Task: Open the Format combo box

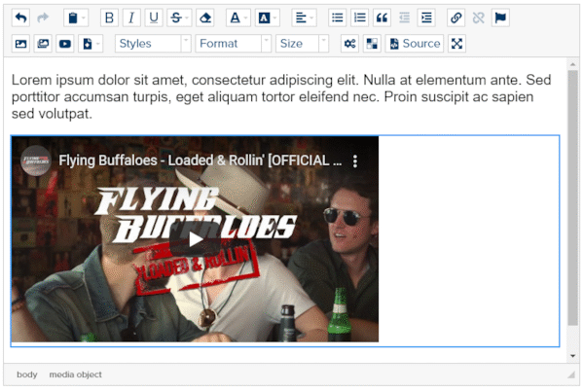Action: 234,44
